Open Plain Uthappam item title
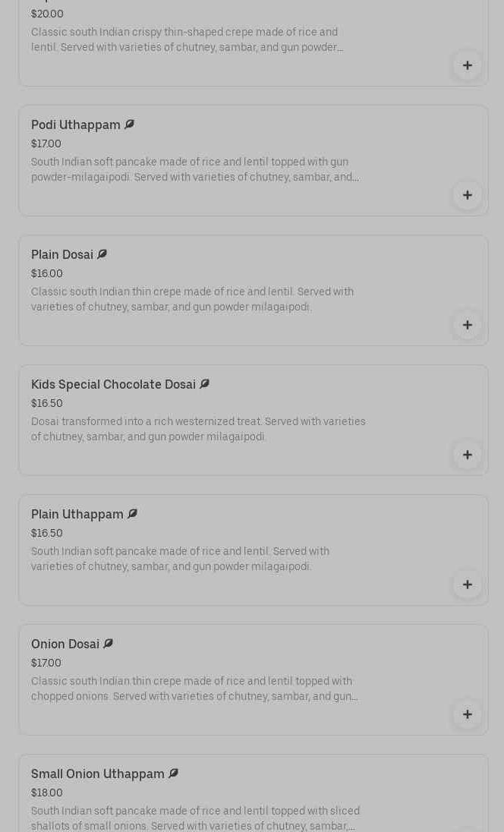 77,514
